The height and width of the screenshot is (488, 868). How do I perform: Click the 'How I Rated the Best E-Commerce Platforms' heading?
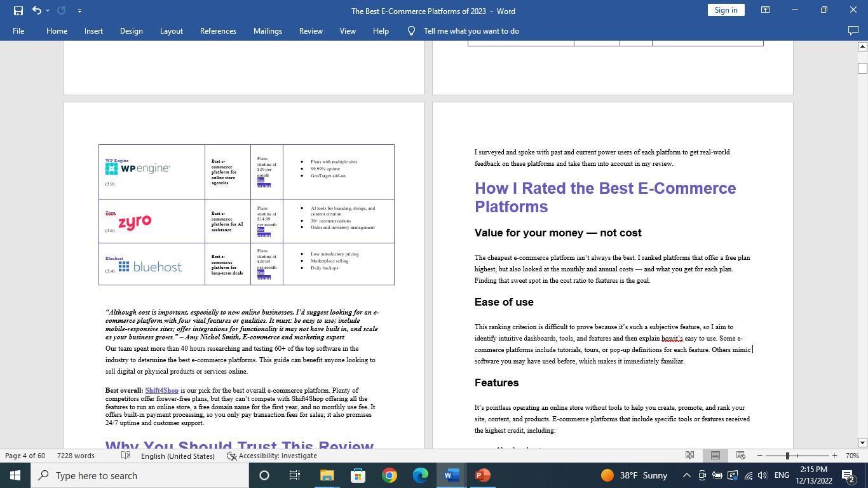coord(605,197)
